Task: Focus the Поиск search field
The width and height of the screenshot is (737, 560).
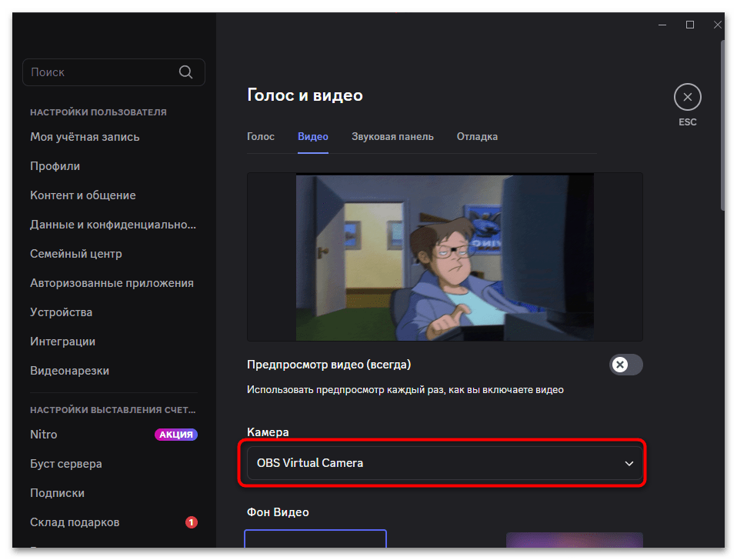Action: point(114,72)
